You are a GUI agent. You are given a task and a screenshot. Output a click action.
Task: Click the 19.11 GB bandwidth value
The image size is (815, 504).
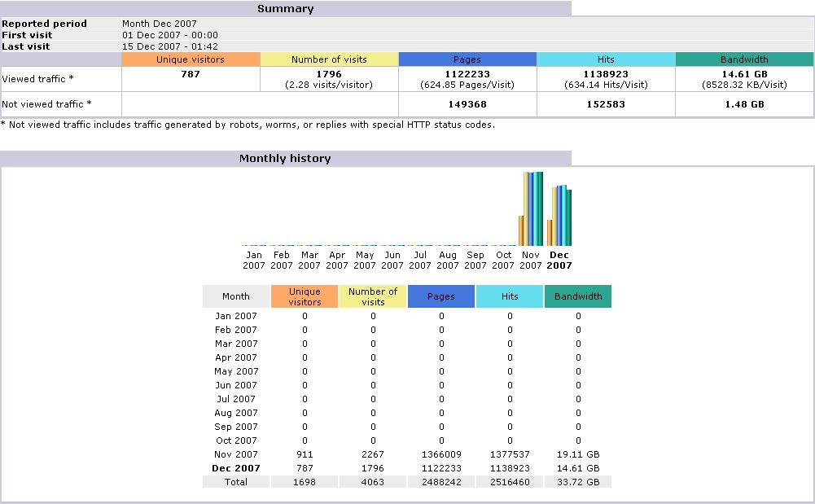578,454
